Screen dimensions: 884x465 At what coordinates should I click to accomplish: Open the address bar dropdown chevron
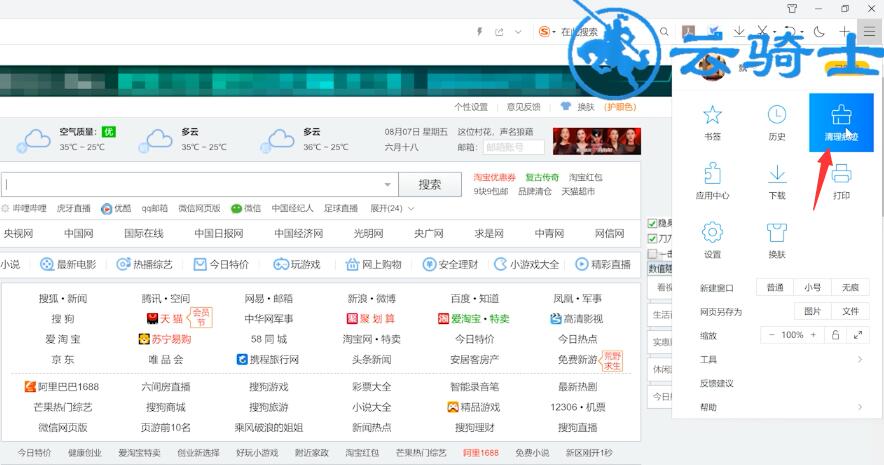click(518, 32)
